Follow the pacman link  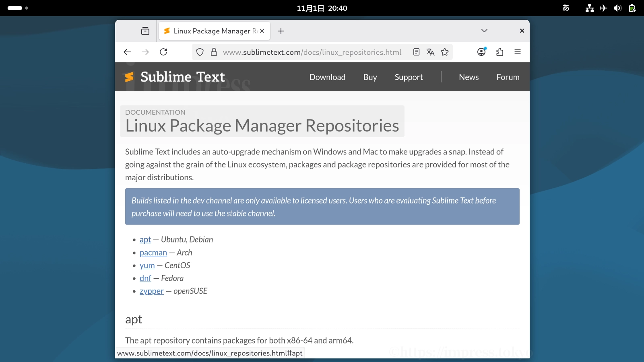pyautogui.click(x=153, y=253)
